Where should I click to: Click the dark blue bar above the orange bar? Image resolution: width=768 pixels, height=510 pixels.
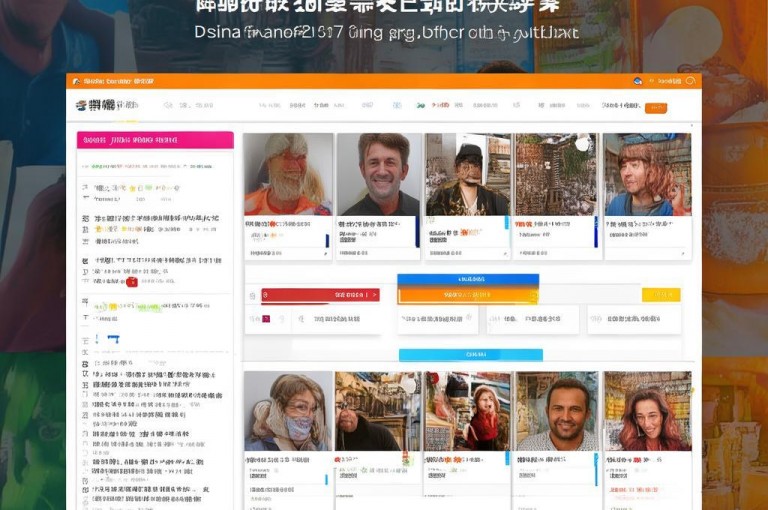pyautogui.click(x=468, y=279)
